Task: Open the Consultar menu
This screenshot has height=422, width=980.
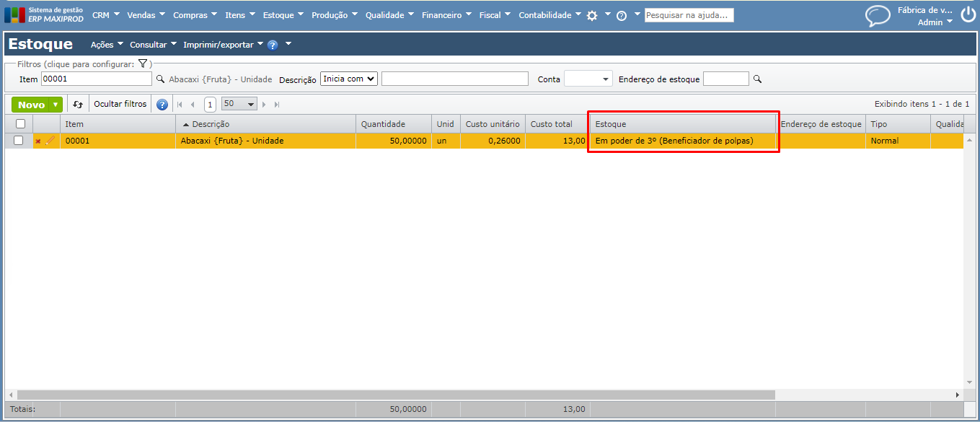Action: [154, 45]
